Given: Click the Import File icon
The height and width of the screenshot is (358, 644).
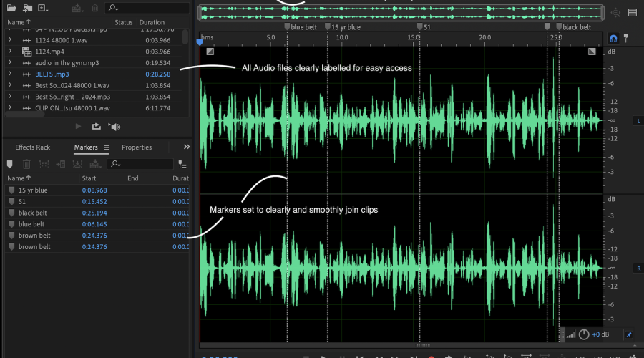Looking at the screenshot, I should point(26,8).
